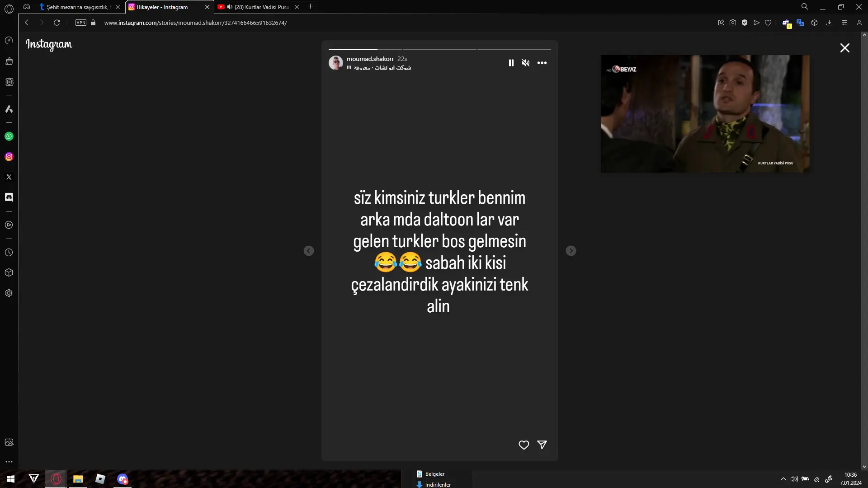Open the downloads panel
Image resolution: width=868 pixels, height=488 pixels.
point(829,23)
